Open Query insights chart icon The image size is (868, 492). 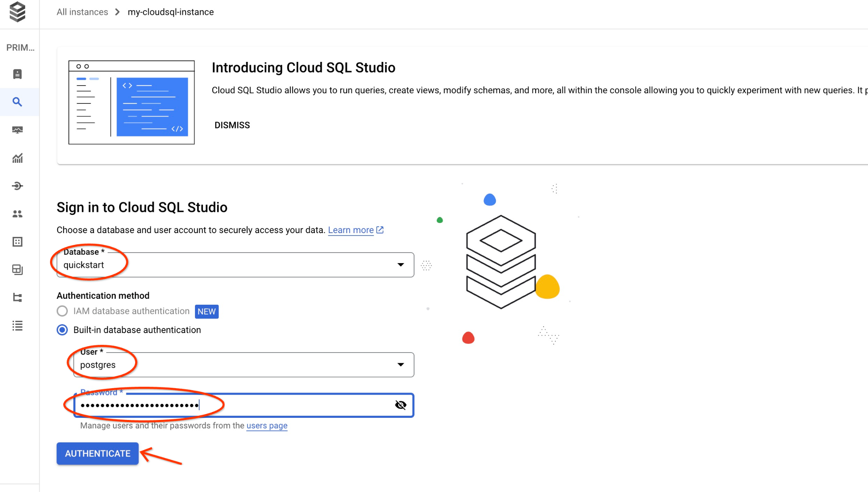17,158
